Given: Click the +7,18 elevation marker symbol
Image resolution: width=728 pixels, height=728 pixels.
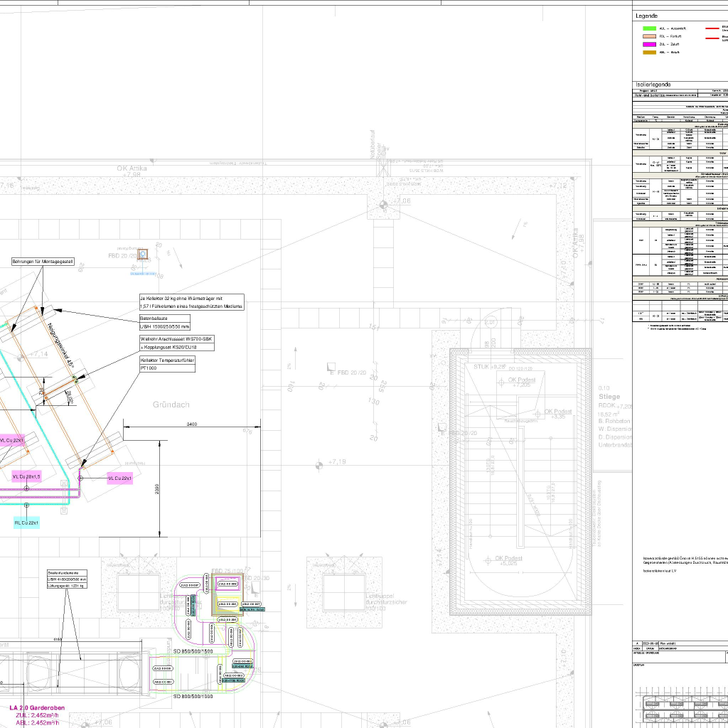Looking at the screenshot, I should 318,466.
